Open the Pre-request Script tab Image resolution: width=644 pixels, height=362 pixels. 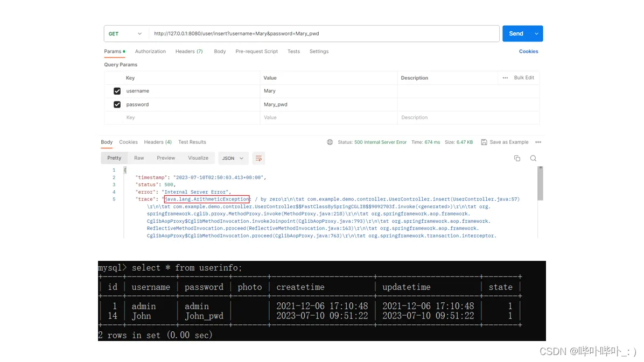point(257,51)
